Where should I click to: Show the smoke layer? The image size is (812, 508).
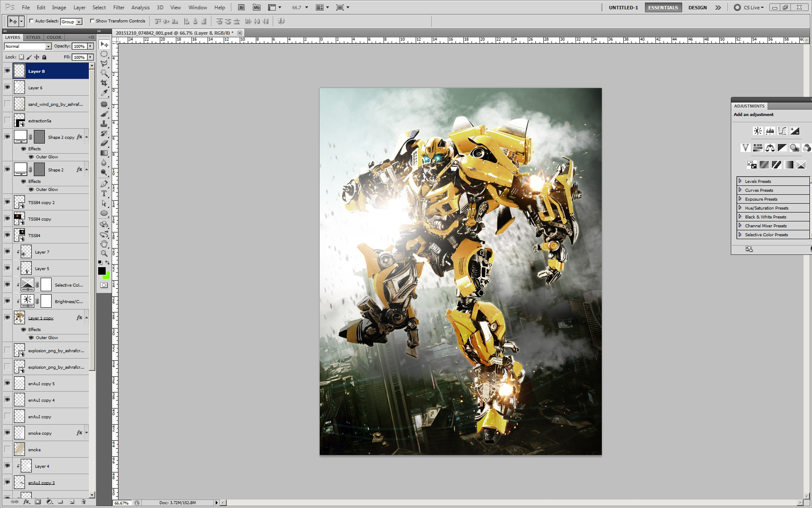point(7,449)
